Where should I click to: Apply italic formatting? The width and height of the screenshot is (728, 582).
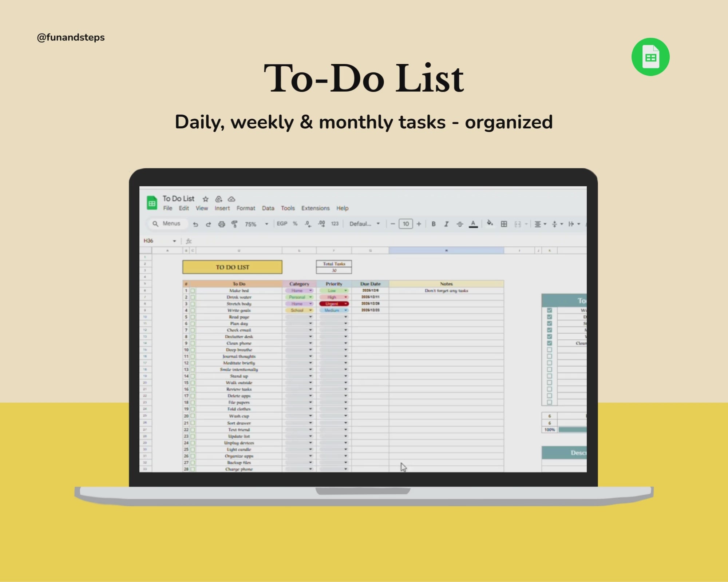point(446,224)
